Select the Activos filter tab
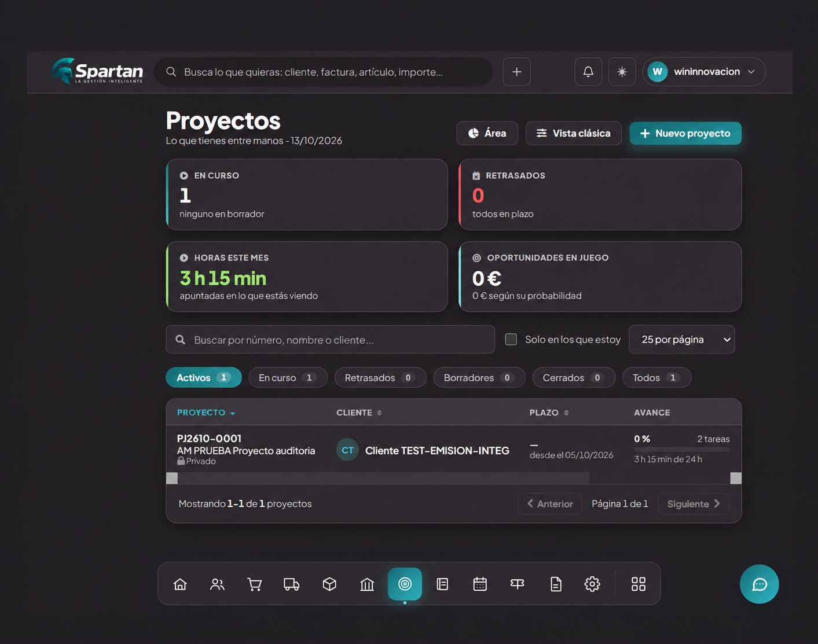The height and width of the screenshot is (644, 818). coord(204,377)
